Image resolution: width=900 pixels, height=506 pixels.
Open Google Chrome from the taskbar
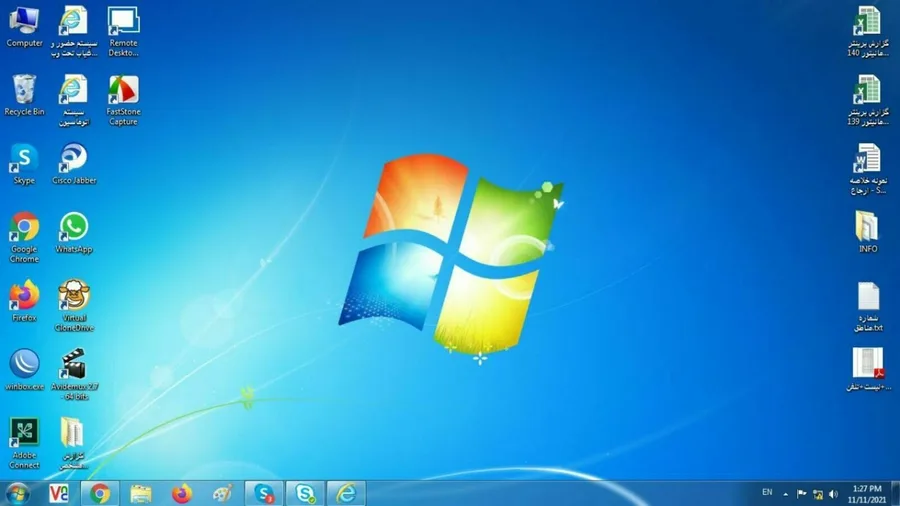pyautogui.click(x=99, y=493)
